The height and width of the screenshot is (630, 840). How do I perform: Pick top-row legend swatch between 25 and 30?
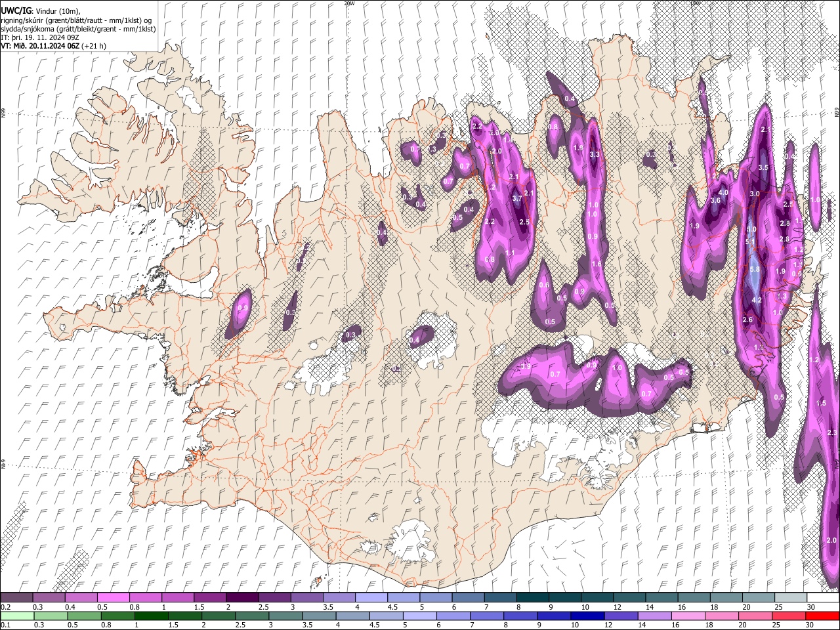click(791, 598)
